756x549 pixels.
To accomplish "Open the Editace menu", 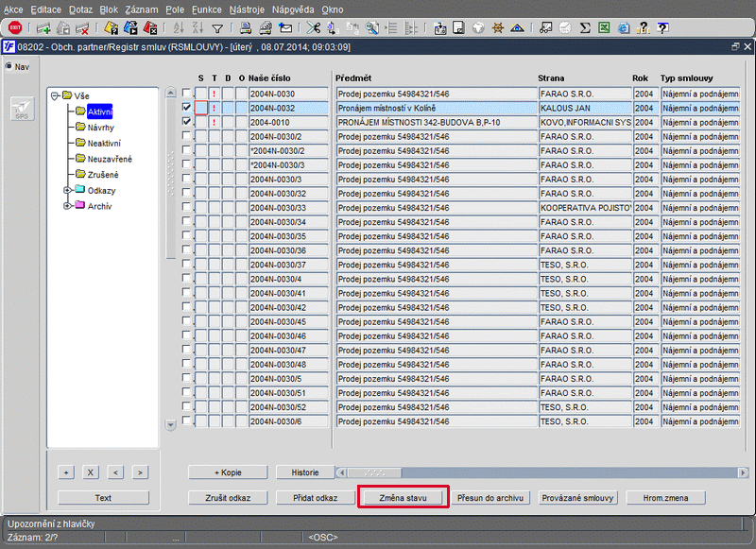I will click(45, 9).
